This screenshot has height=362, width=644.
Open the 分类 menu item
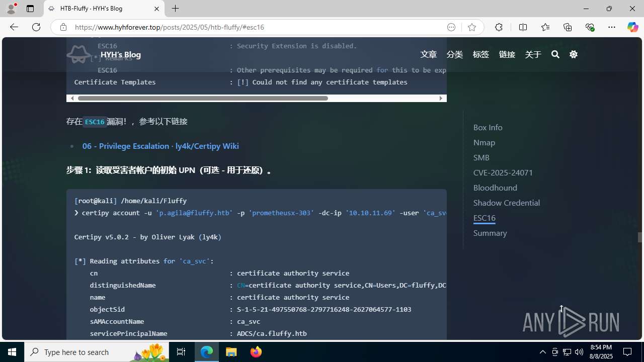[455, 54]
